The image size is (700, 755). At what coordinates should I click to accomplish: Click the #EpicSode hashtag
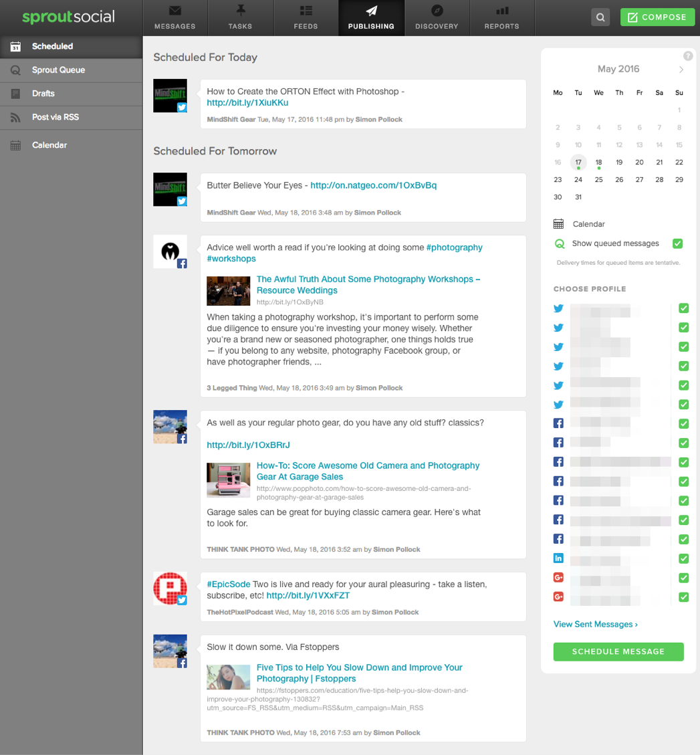[x=228, y=584]
